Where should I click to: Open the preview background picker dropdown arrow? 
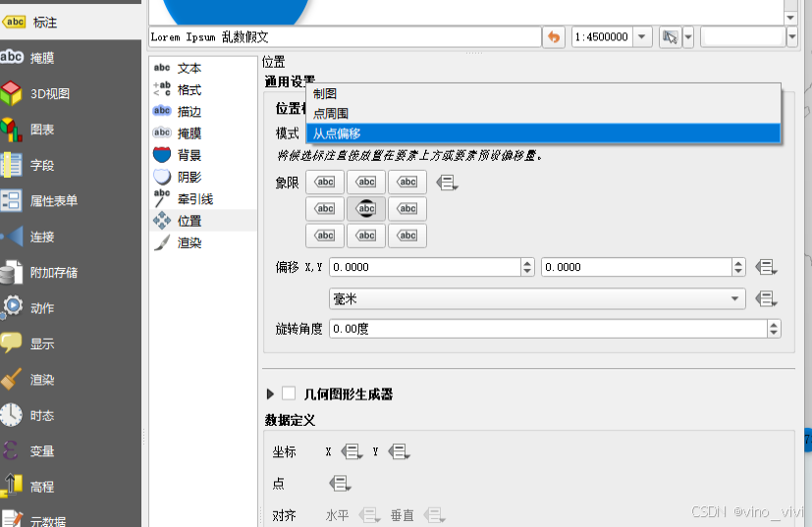tap(688, 37)
